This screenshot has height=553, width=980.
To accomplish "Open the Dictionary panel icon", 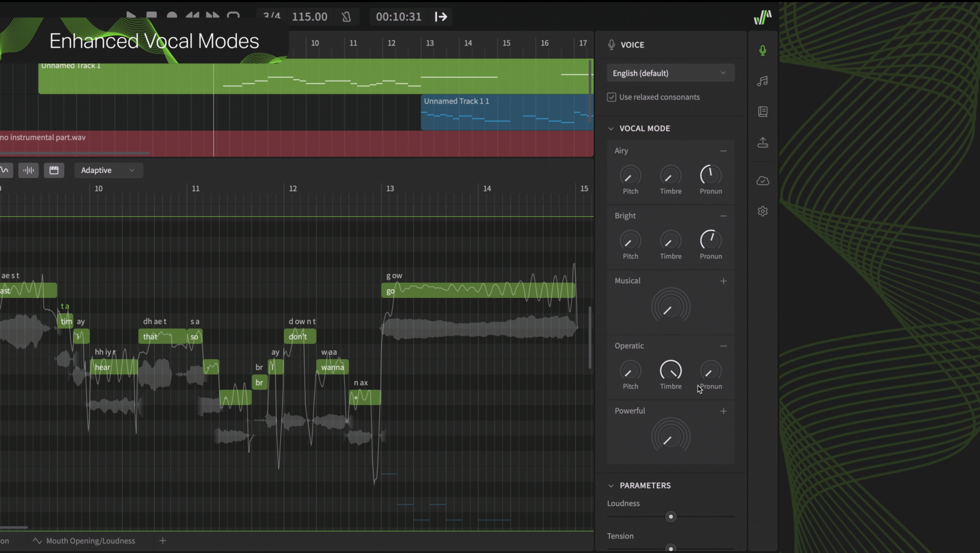I will (x=762, y=112).
